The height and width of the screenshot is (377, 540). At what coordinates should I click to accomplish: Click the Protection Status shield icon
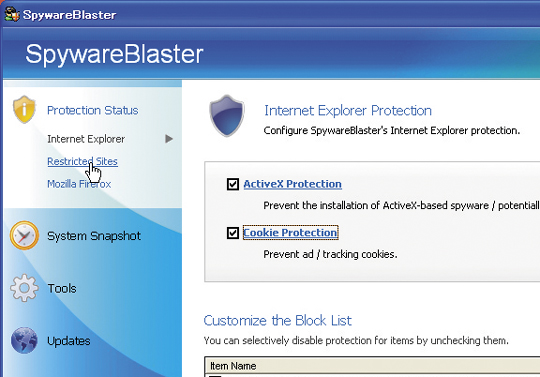(24, 109)
